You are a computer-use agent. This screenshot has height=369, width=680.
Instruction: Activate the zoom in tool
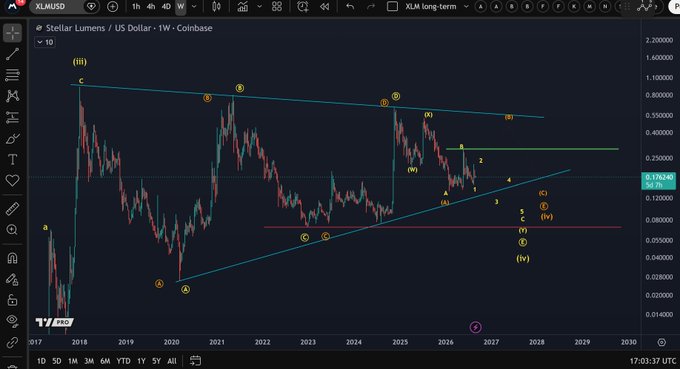pos(13,230)
